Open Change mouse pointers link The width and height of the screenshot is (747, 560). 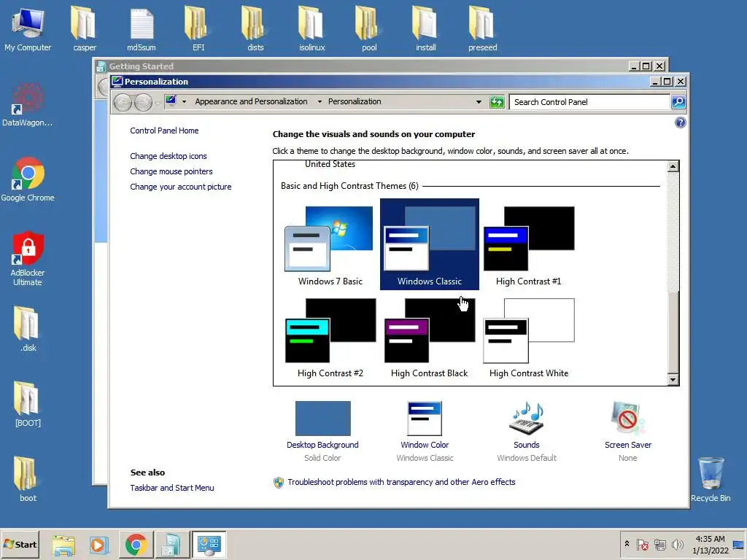click(x=171, y=171)
